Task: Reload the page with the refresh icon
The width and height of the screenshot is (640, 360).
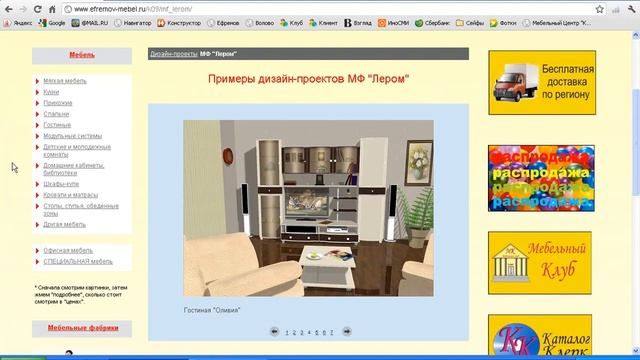Action: [38, 9]
